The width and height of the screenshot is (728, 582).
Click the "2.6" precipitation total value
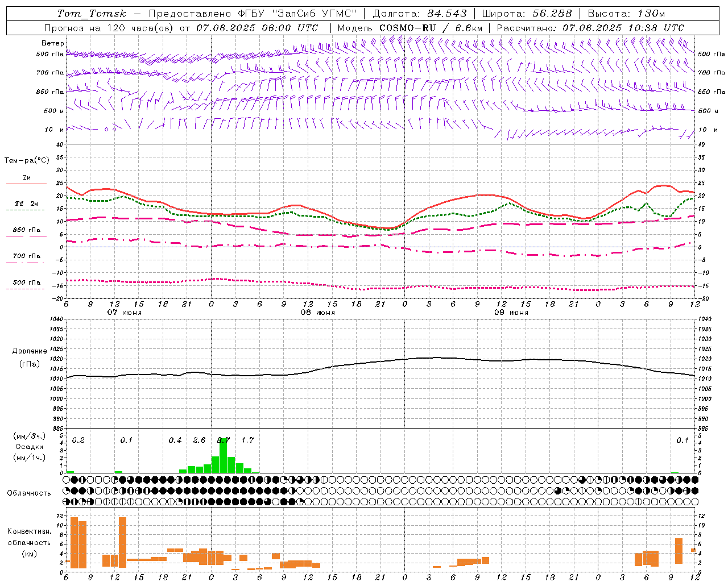[199, 440]
